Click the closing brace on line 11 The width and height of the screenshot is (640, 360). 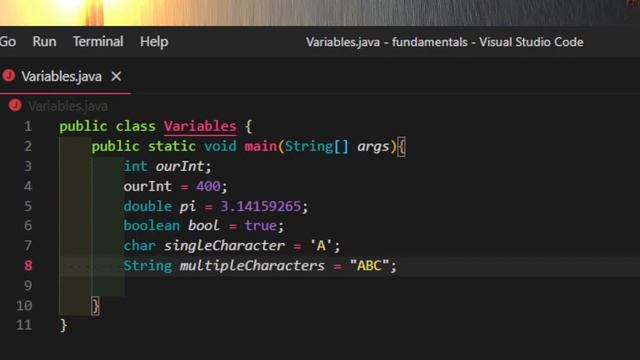point(63,325)
